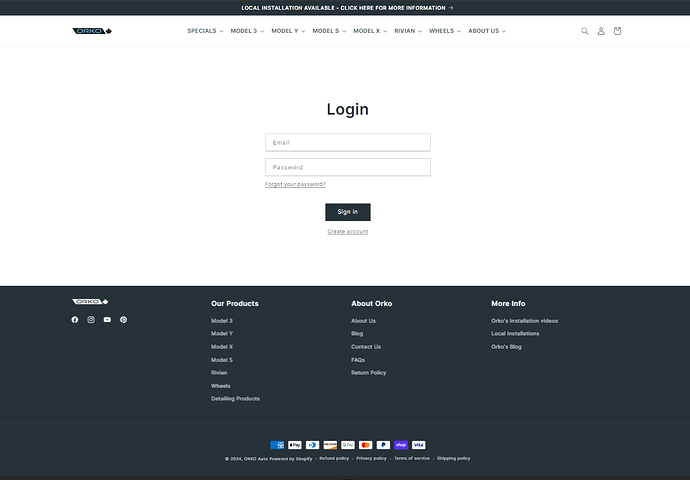Click the ORKO logo in footer

click(x=90, y=301)
